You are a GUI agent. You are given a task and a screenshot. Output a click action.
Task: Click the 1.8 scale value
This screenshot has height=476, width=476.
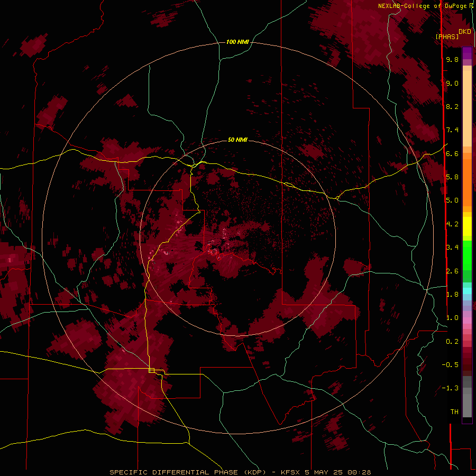tap(452, 295)
